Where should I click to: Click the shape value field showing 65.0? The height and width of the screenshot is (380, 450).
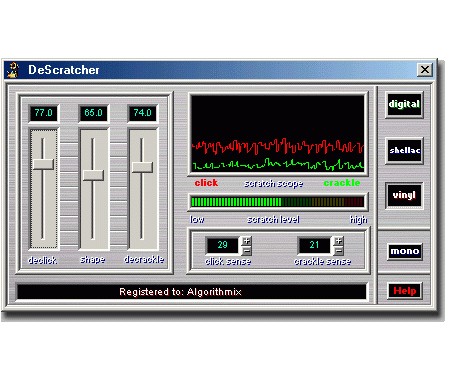click(x=93, y=113)
